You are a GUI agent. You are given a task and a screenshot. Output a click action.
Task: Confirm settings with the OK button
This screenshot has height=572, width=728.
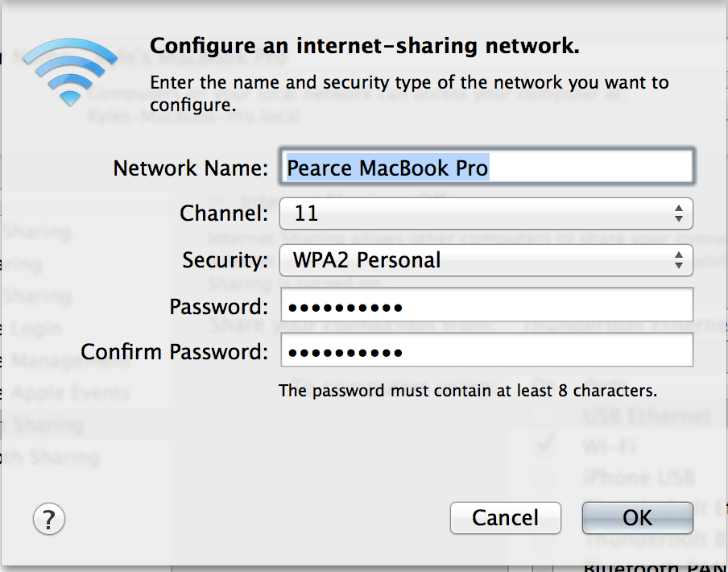(638, 518)
